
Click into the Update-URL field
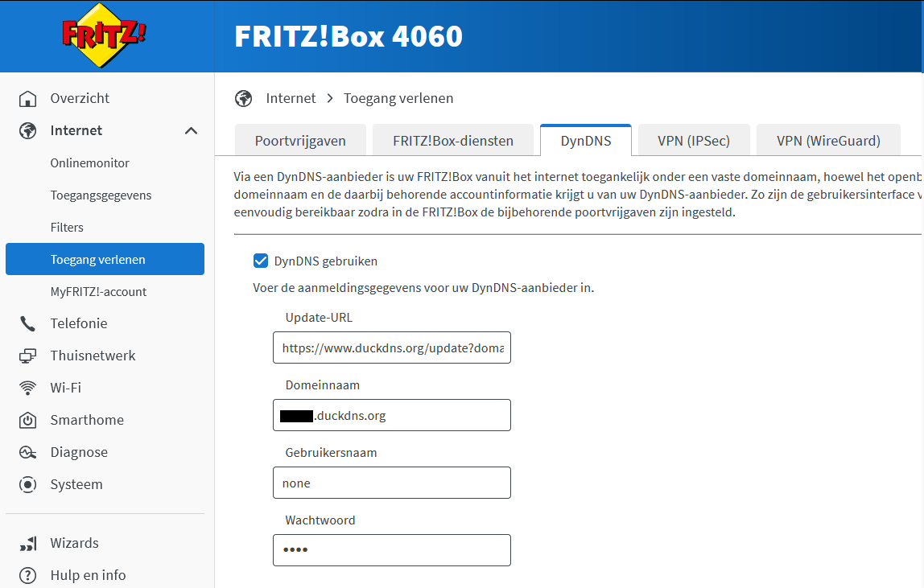coord(392,347)
